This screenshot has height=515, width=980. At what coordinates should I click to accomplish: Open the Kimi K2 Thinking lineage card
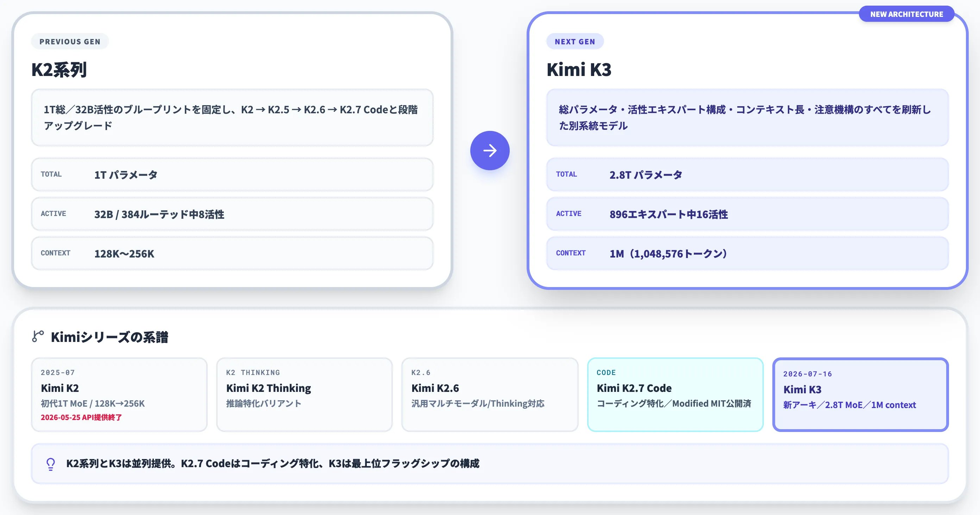(x=304, y=394)
